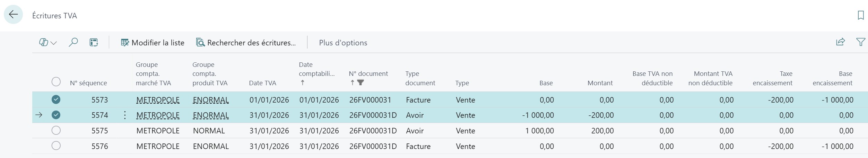Open the Plus d'options menu
Viewport: 868px width, 158px height.
click(343, 43)
